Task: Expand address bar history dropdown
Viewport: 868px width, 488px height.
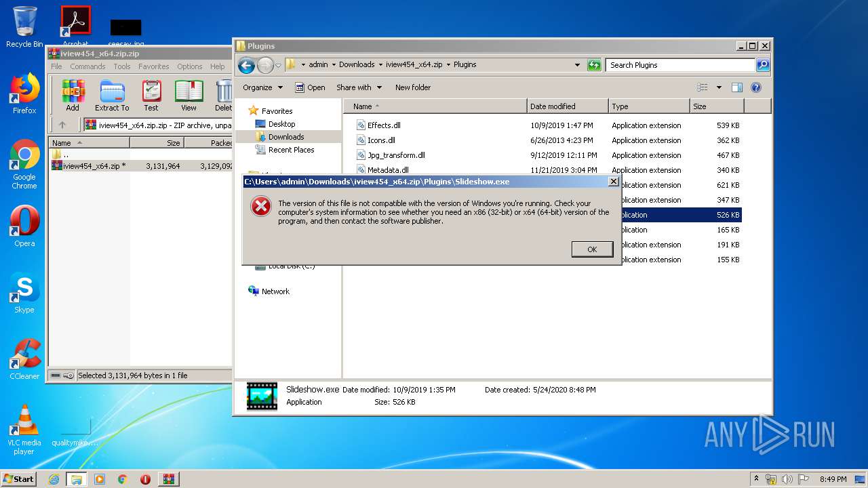Action: (x=577, y=65)
